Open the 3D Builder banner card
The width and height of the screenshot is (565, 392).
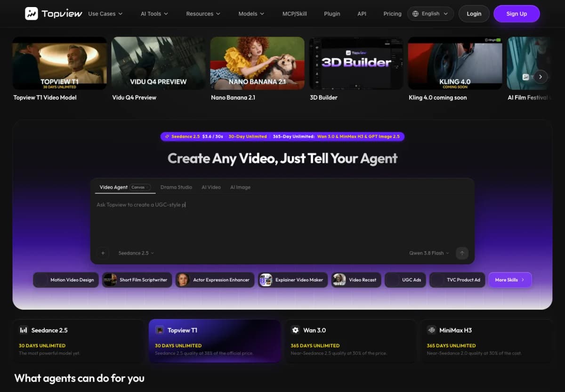[x=356, y=63]
